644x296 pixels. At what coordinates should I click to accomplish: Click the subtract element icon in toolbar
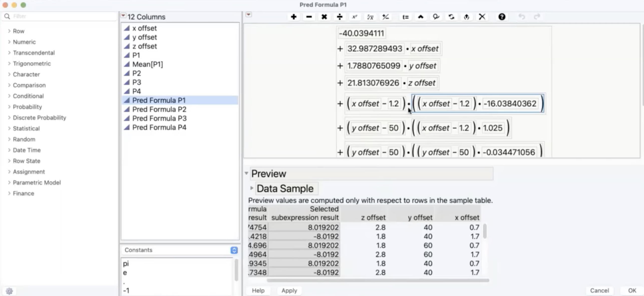click(309, 17)
